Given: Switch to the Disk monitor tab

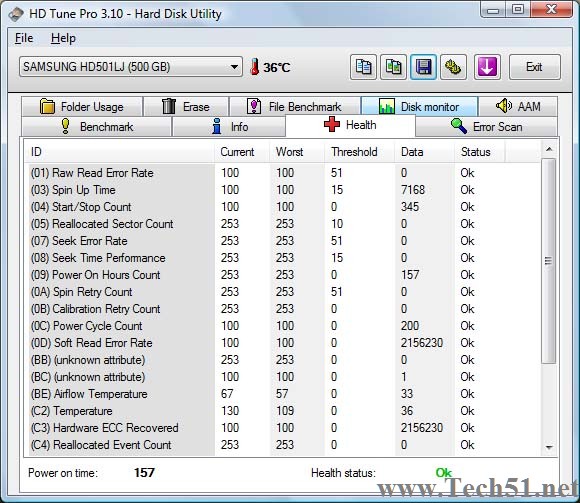Looking at the screenshot, I should coord(419,107).
